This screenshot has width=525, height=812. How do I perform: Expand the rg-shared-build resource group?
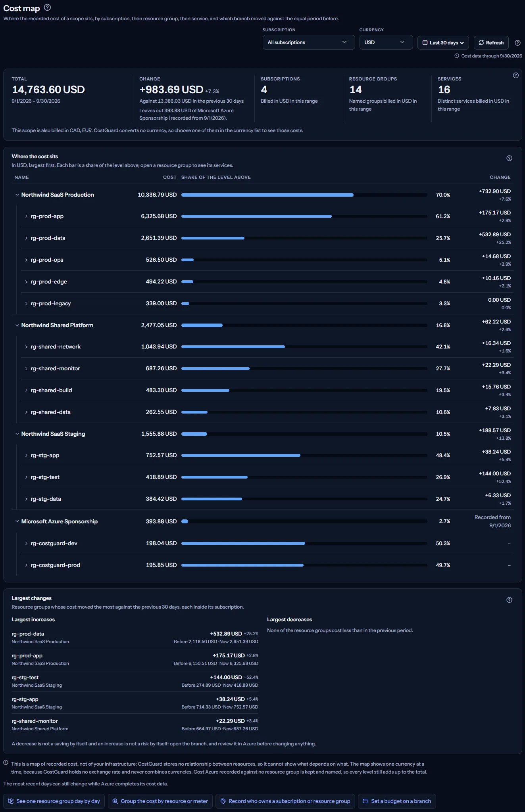tap(26, 391)
